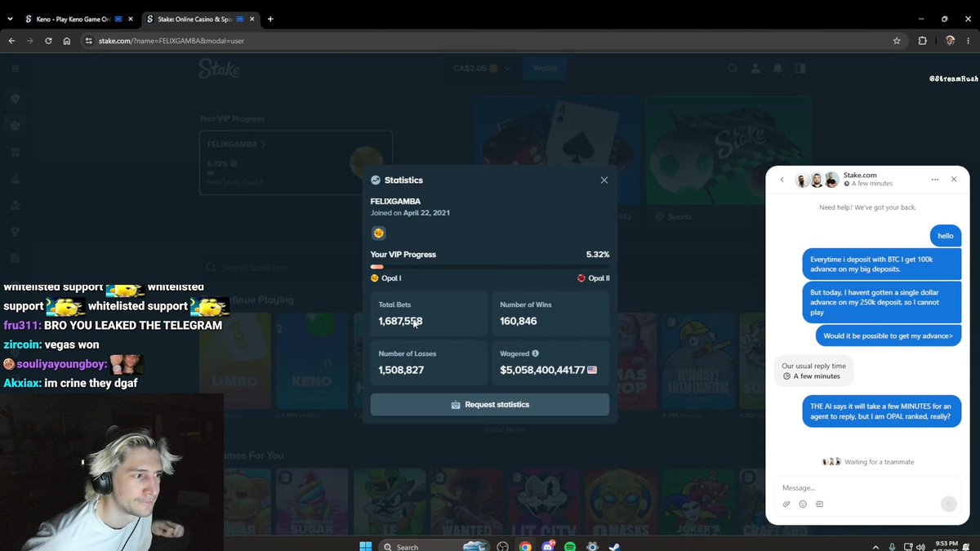The height and width of the screenshot is (551, 980).
Task: Open the Chrome extensions puzzle icon
Action: (923, 41)
